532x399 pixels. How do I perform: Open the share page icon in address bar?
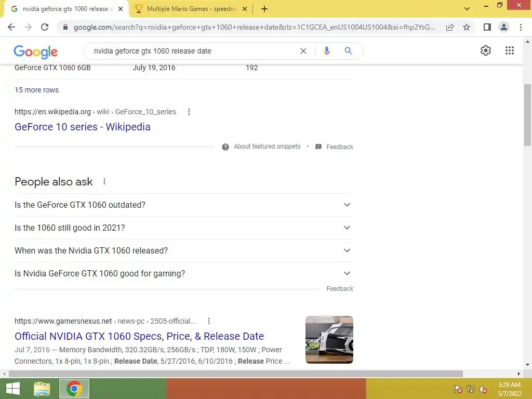coord(450,27)
